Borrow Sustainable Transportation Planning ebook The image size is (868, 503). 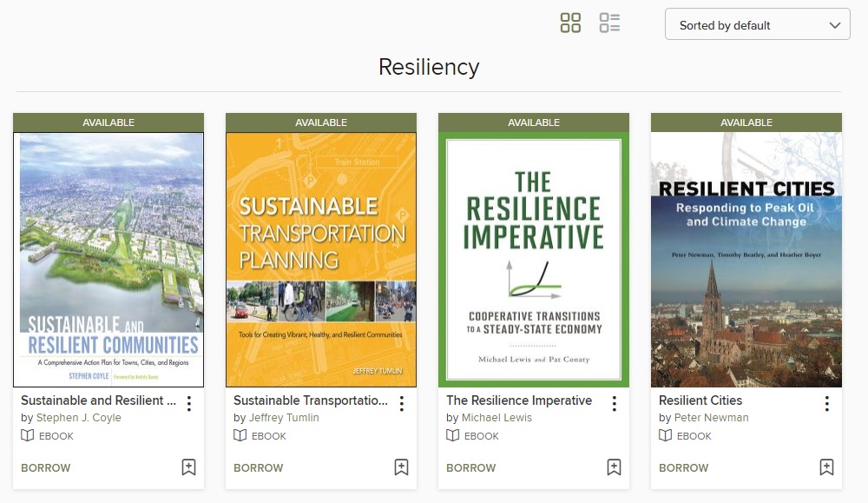[x=259, y=468]
